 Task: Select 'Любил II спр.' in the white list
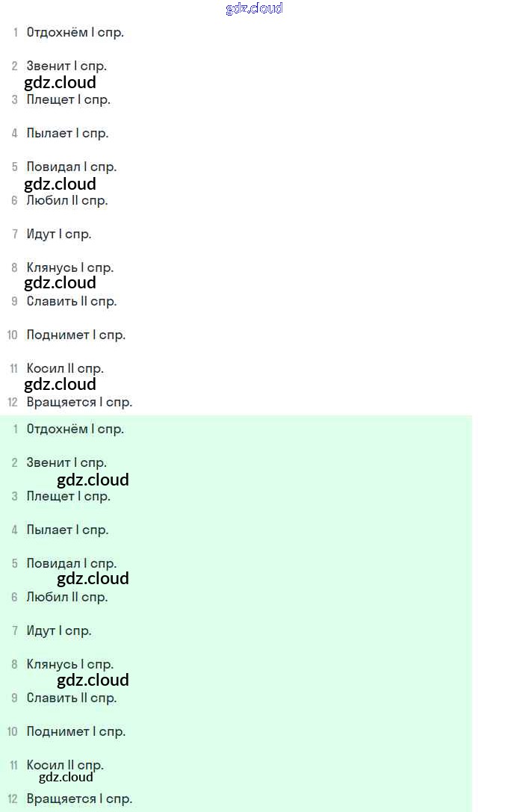[67, 200]
